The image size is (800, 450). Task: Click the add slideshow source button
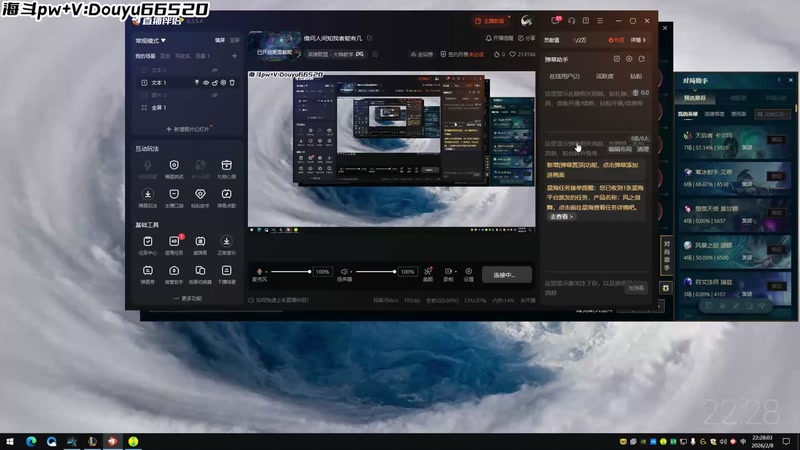coord(188,130)
